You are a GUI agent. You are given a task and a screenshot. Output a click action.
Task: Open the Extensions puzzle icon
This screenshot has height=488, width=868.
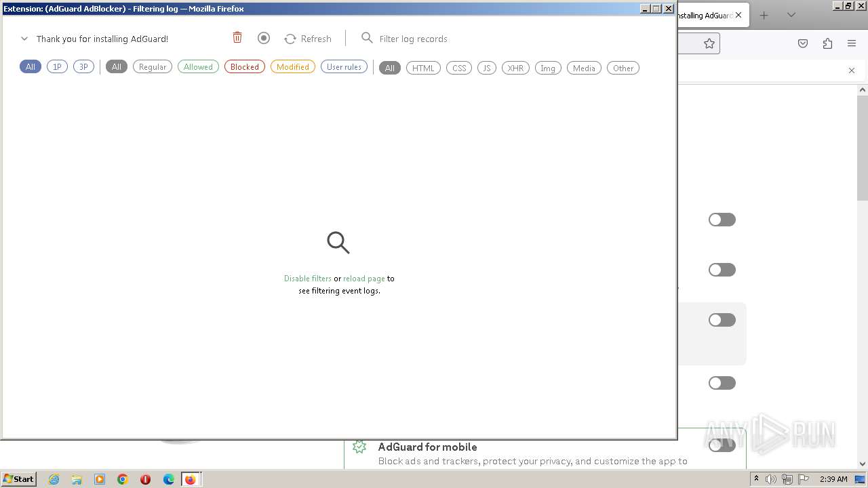coord(827,43)
